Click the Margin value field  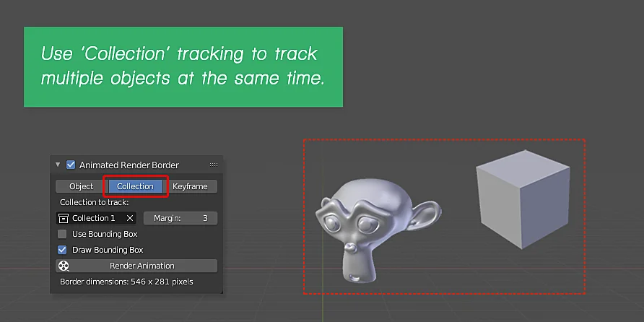click(x=180, y=218)
